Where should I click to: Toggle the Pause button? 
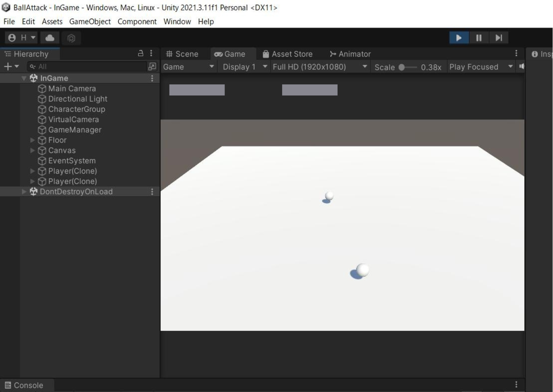click(479, 38)
